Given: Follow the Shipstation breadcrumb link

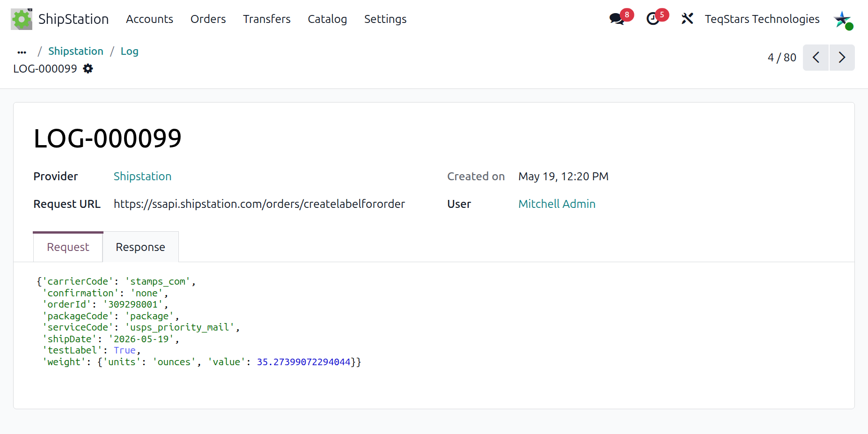Looking at the screenshot, I should click(x=76, y=51).
